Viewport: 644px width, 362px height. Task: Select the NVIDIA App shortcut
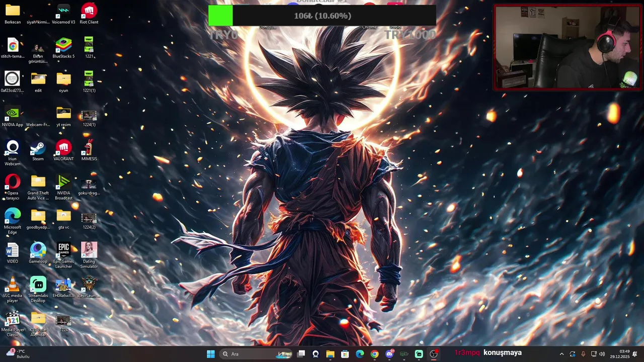click(x=13, y=116)
